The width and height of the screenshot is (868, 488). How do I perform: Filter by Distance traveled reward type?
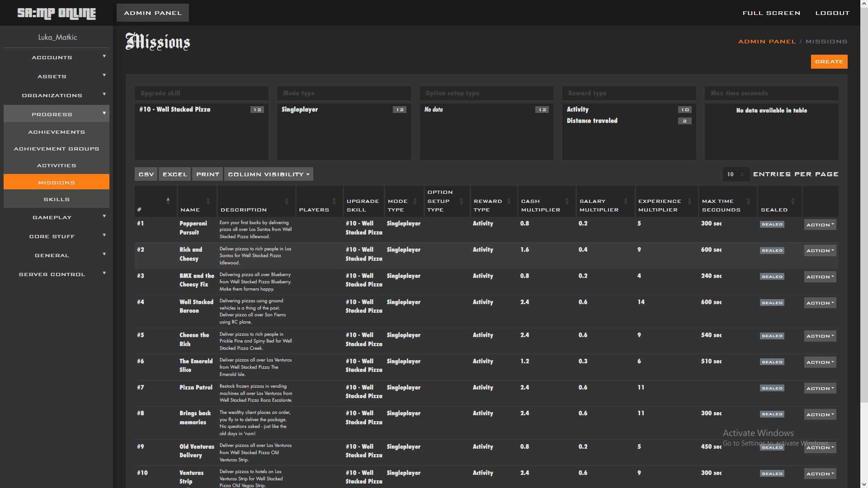592,121
